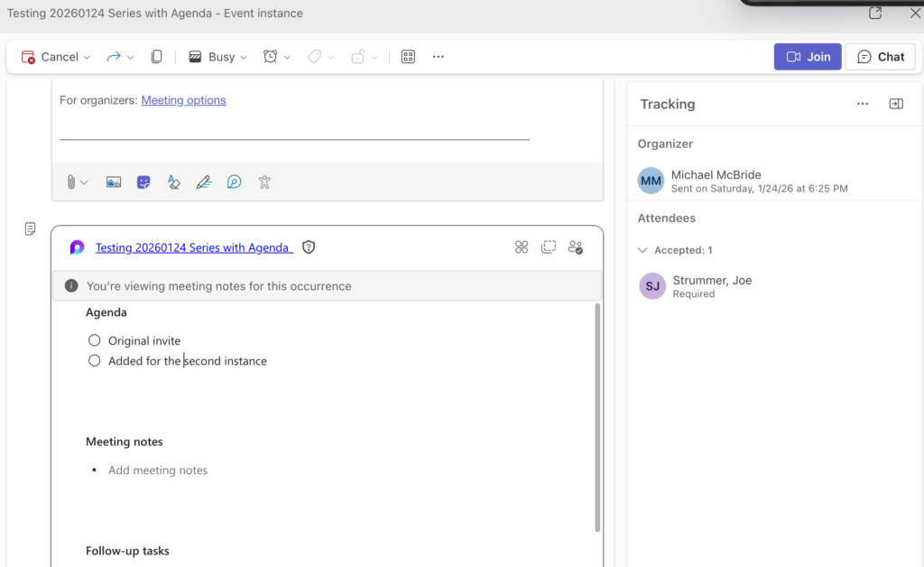Insert a picture using the image icon
Viewport: 924px width, 567px height.
point(114,182)
